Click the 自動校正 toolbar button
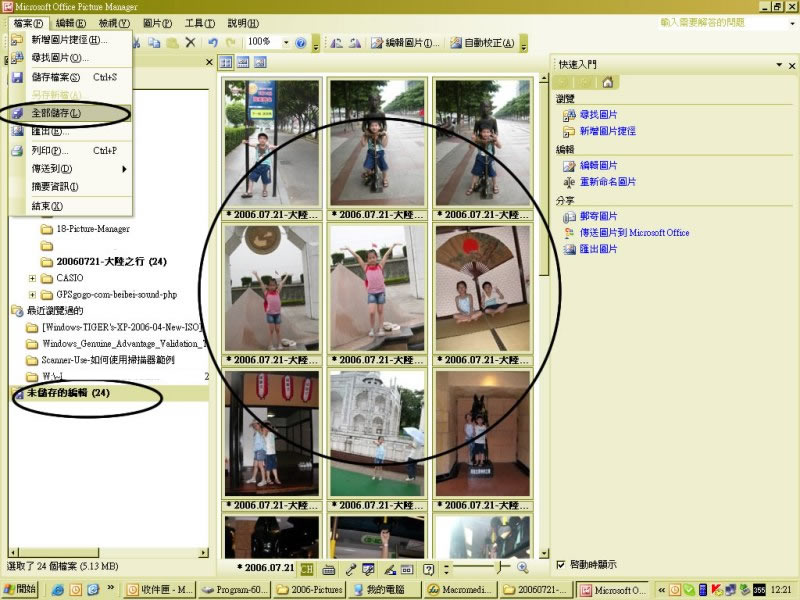The width and height of the screenshot is (800, 600). tap(482, 43)
